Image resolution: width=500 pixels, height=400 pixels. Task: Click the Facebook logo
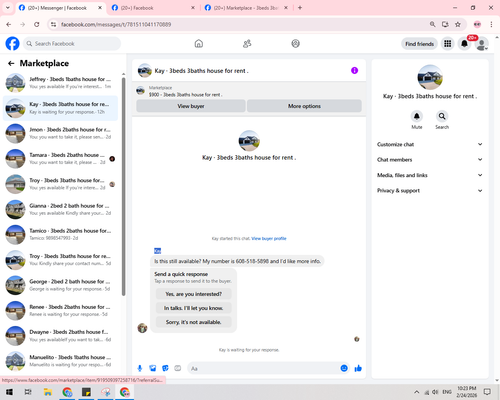[x=12, y=44]
